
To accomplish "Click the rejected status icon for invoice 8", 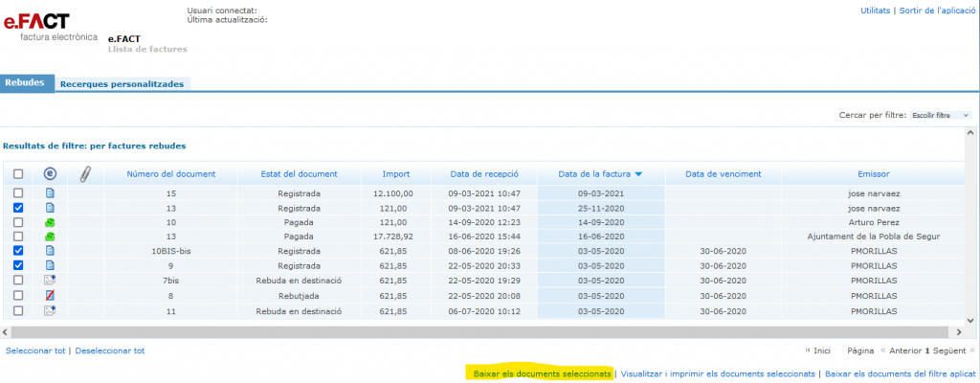I will tap(51, 296).
